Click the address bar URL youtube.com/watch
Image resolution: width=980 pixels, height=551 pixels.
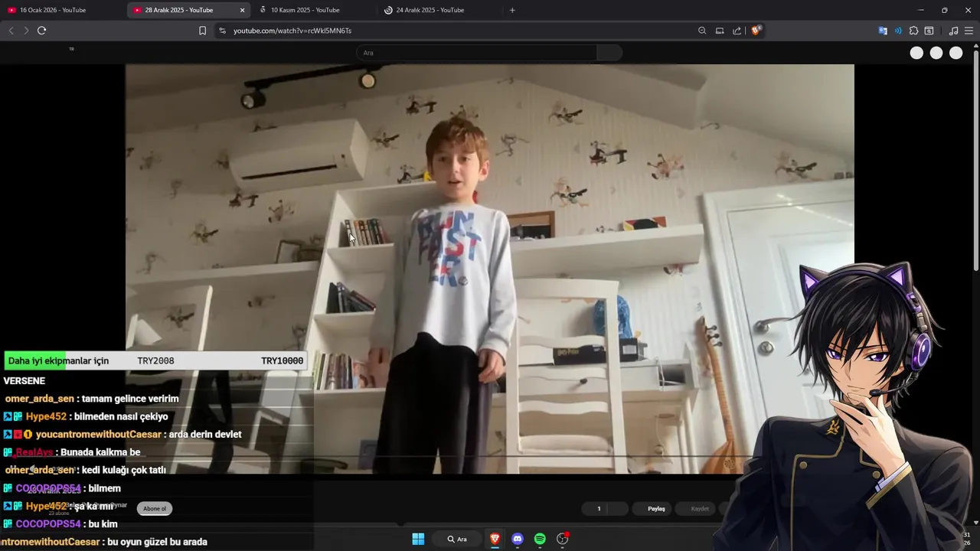click(292, 31)
